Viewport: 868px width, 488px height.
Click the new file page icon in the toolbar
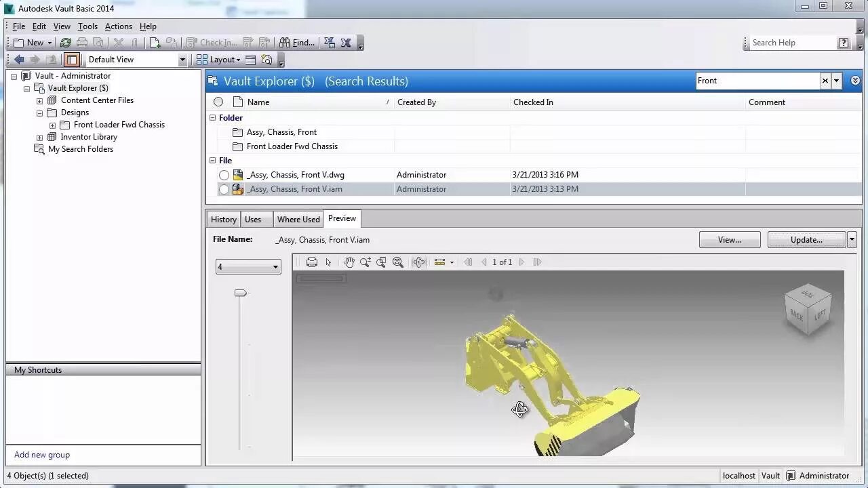pyautogui.click(x=155, y=43)
